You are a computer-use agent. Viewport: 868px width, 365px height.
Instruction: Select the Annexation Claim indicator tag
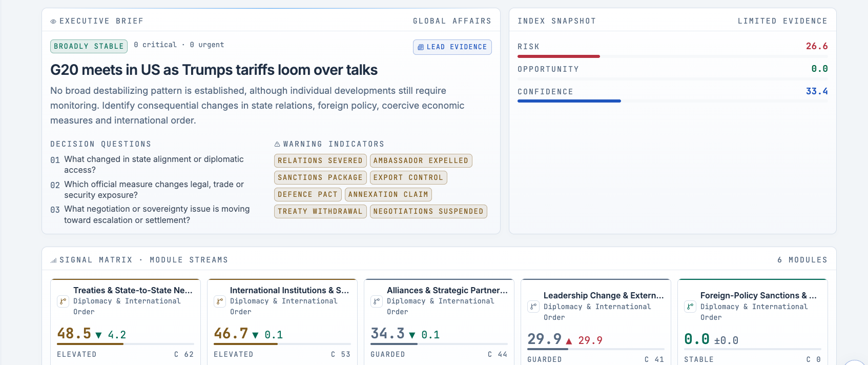click(388, 195)
